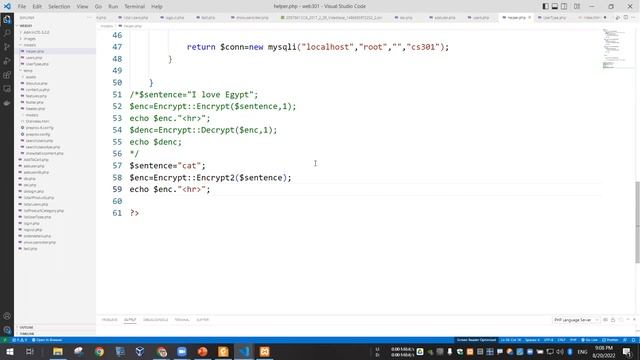Open VirtualBox from the taskbar

pos(140,351)
